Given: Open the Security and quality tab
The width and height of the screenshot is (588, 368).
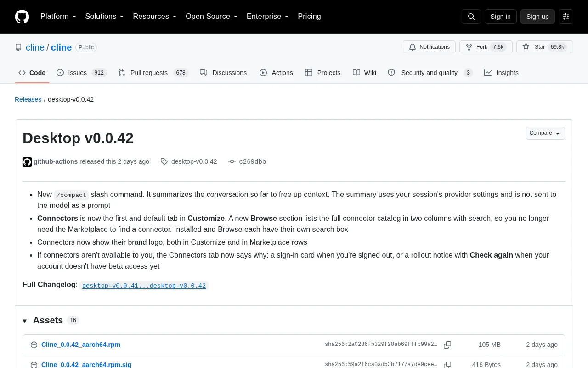Looking at the screenshot, I should [x=430, y=73].
